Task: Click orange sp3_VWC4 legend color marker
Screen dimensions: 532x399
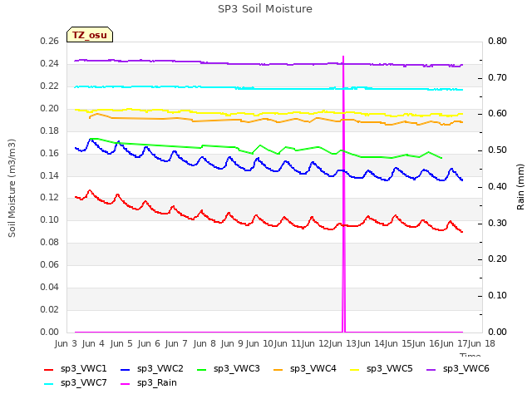Action: point(278,370)
